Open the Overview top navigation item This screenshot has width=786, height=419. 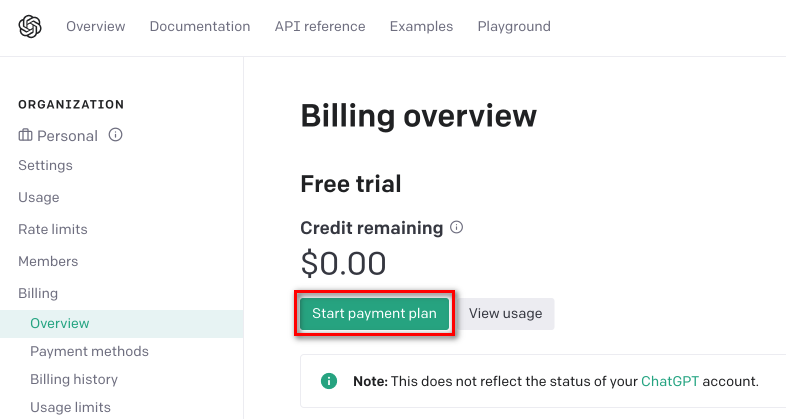[x=96, y=26]
